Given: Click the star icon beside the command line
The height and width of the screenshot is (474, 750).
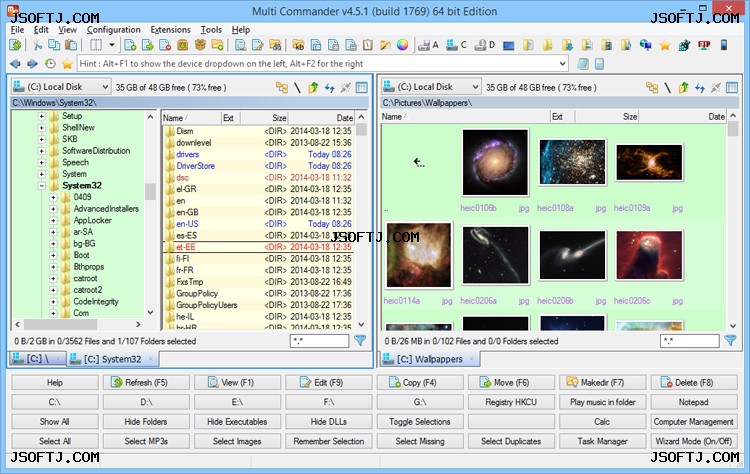Looking at the screenshot, I should click(x=67, y=64).
